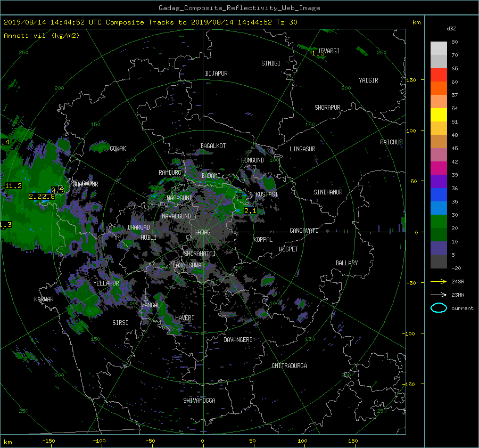Click the BAGALKOT city label
Viewport: 479px width, 448px height.
tap(213, 146)
